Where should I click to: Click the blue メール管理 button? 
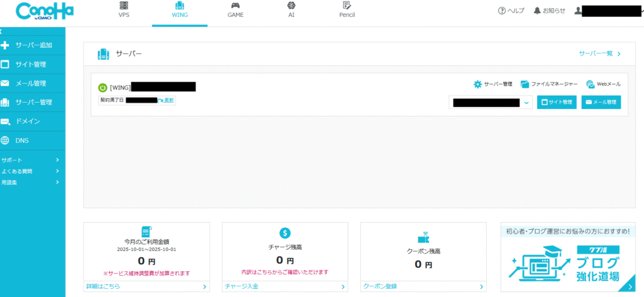[601, 102]
